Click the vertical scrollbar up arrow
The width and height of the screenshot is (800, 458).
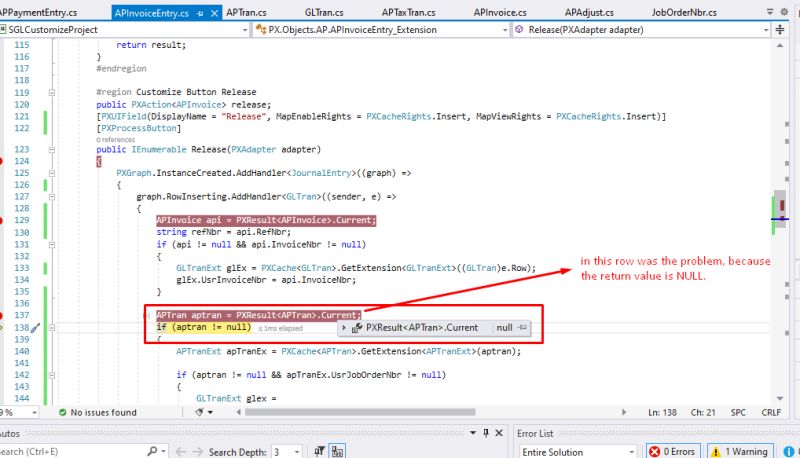pos(780,45)
